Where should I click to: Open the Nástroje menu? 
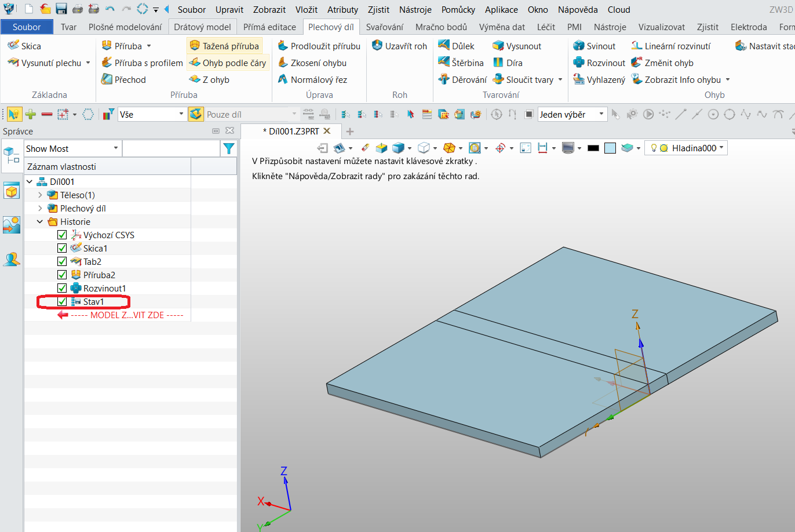coord(415,9)
